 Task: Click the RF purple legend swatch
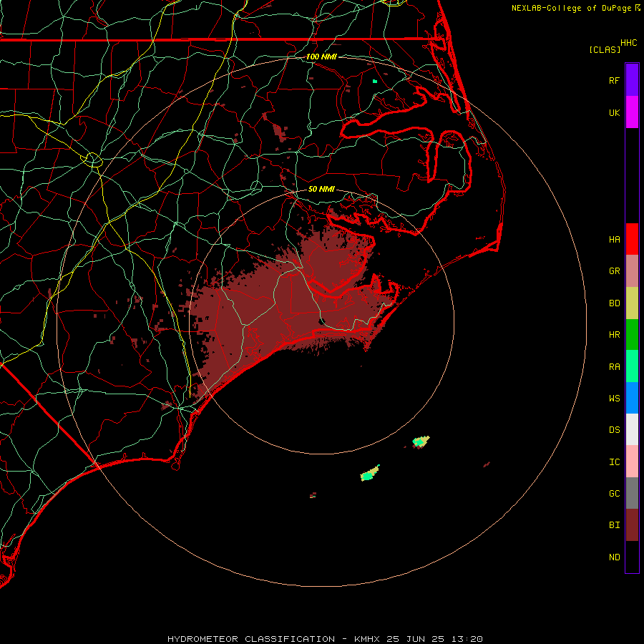pyautogui.click(x=632, y=80)
